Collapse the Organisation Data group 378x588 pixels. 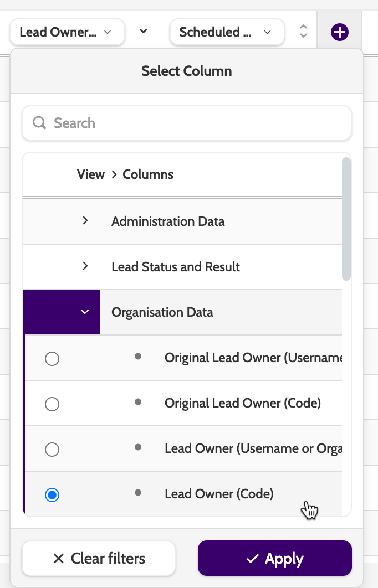click(x=85, y=312)
